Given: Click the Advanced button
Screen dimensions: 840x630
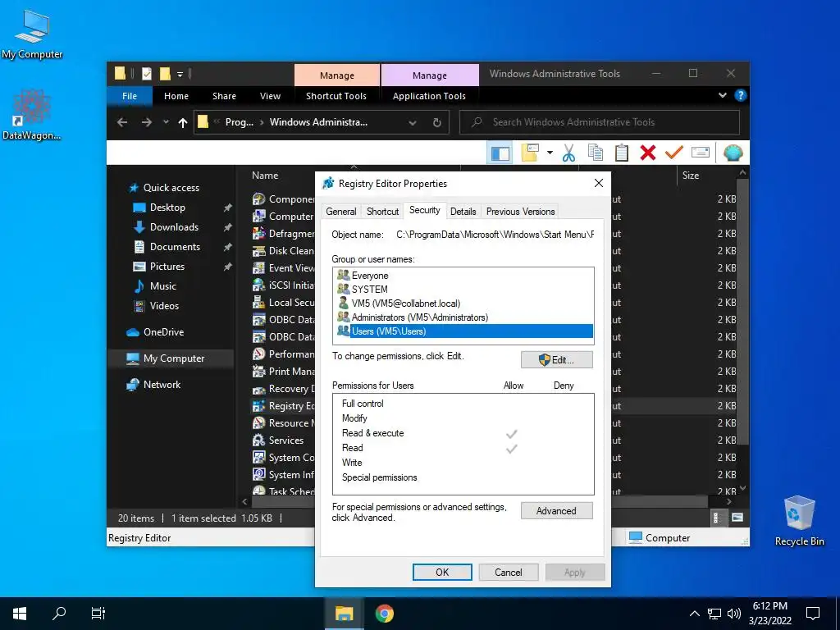Looking at the screenshot, I should (557, 511).
